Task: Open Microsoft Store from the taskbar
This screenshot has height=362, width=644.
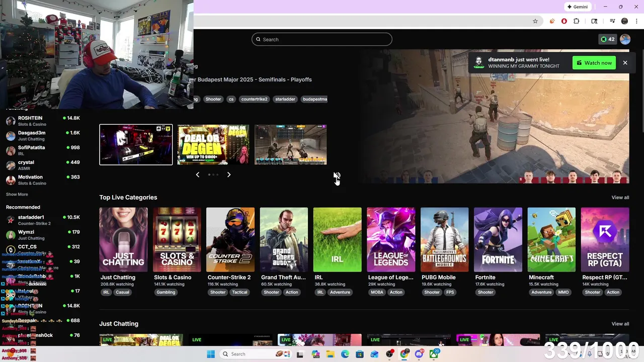Action: (360, 354)
